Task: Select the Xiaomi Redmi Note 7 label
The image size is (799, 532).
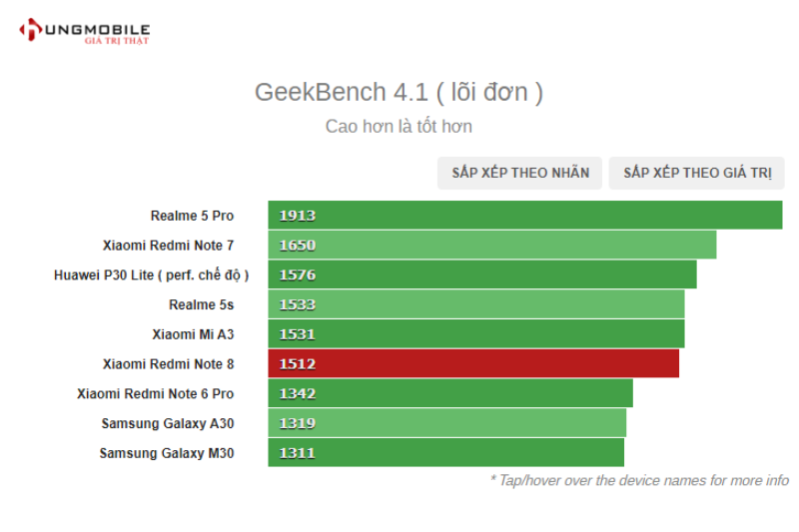Action: (168, 246)
